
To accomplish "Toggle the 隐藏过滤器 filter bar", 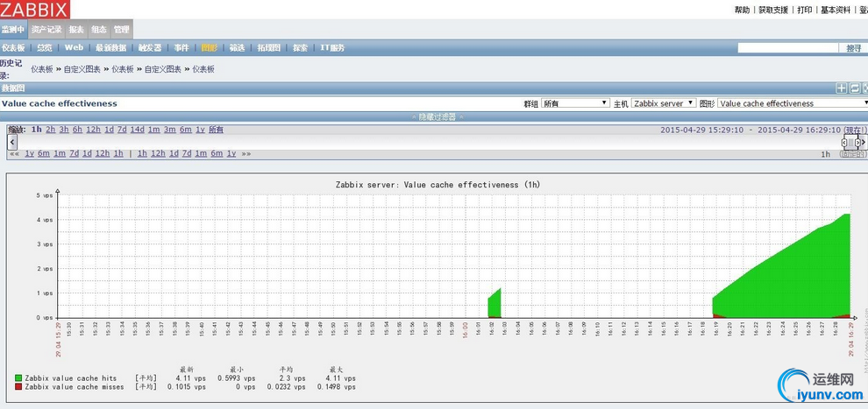I will [x=438, y=117].
